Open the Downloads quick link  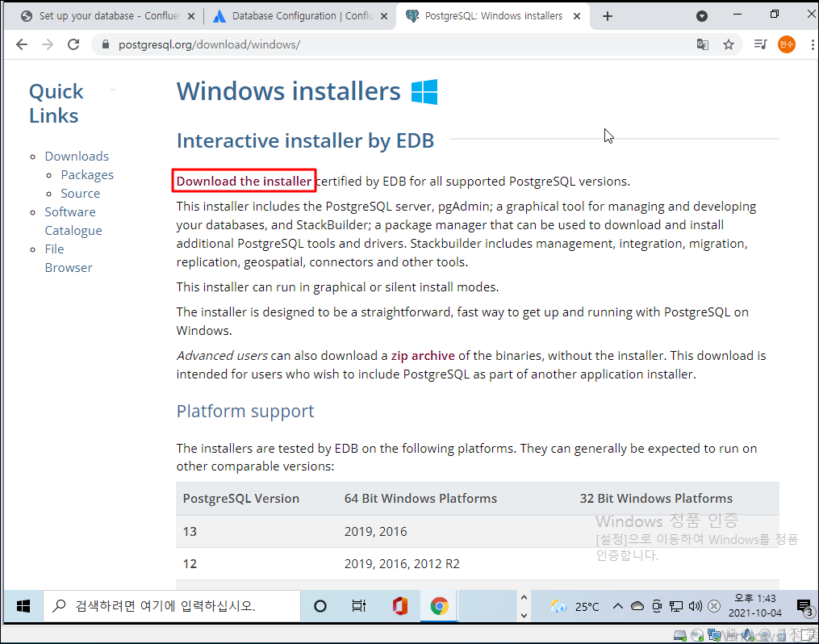[77, 157]
